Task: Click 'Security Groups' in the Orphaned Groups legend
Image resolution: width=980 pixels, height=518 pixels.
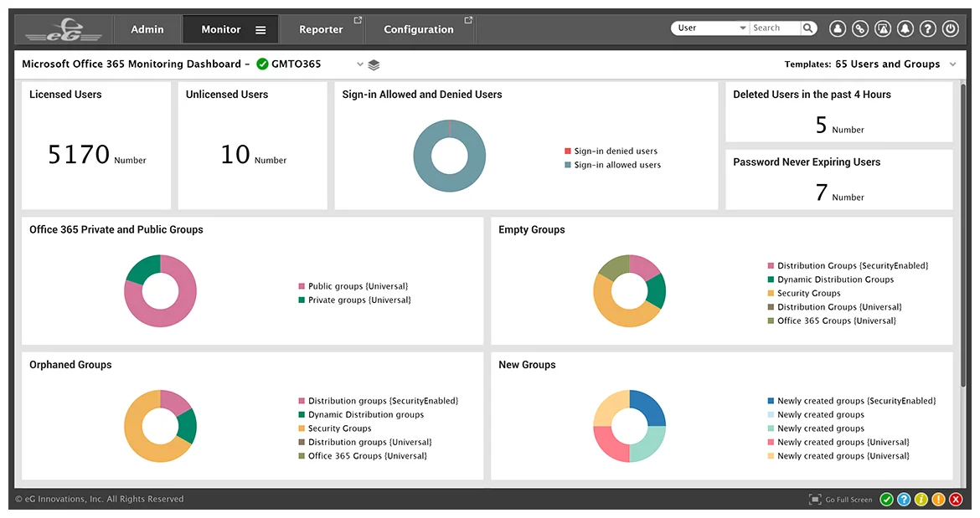Action: click(339, 428)
